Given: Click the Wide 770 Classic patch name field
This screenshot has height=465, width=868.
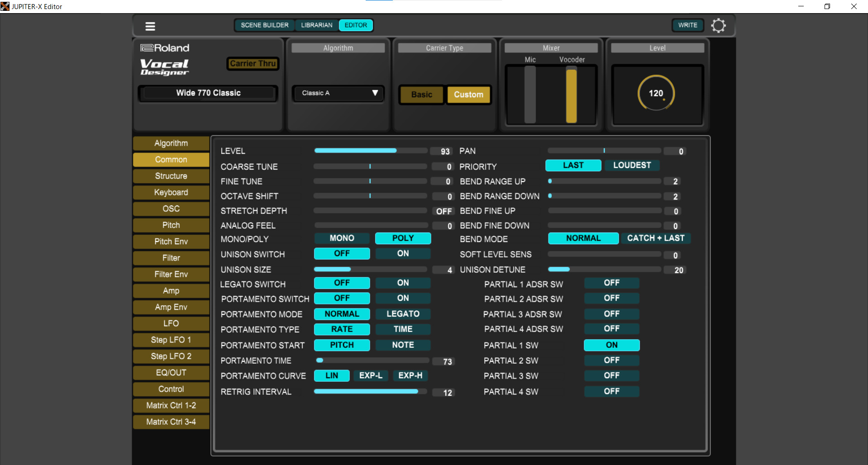Looking at the screenshot, I should tap(208, 93).
